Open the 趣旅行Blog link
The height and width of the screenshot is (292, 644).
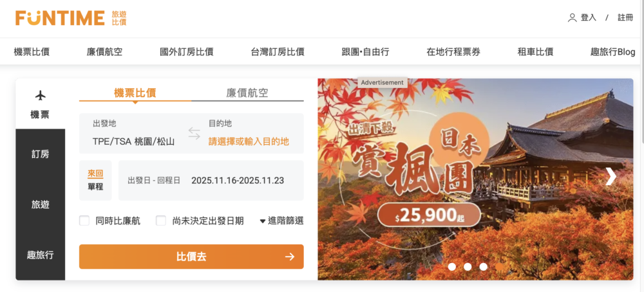click(613, 52)
